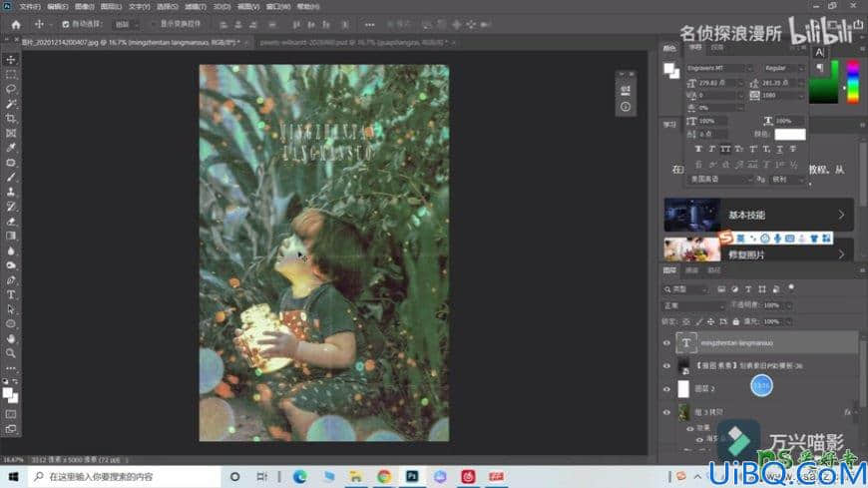Open the 不透明度 100% opacity dropdown
This screenshot has height=488, width=868.
pos(789,305)
